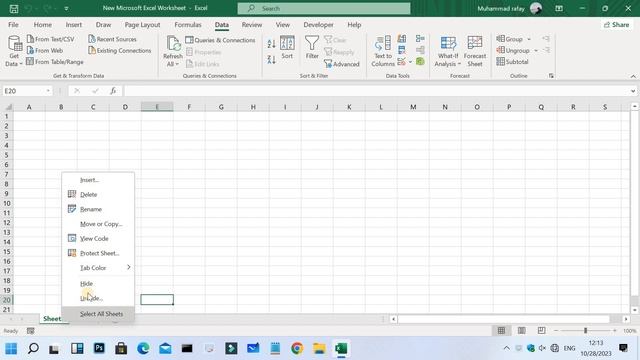The image size is (640, 360).
Task: Open the Formulas tab
Action: [x=188, y=24]
